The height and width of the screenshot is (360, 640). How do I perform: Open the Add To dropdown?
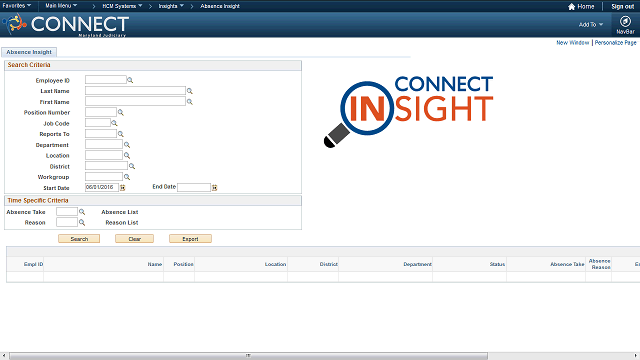pyautogui.click(x=591, y=24)
